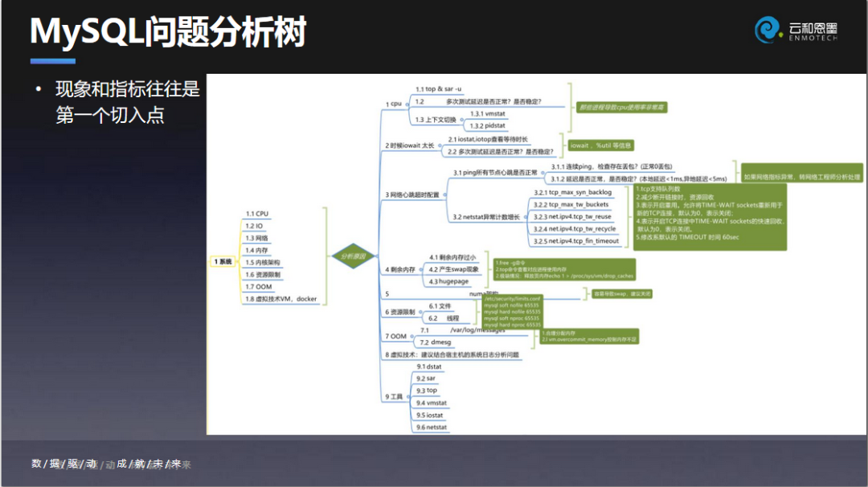
Task: Click green note 如果网络指标异常,转网络工程师分析处理
Action: tap(802, 173)
